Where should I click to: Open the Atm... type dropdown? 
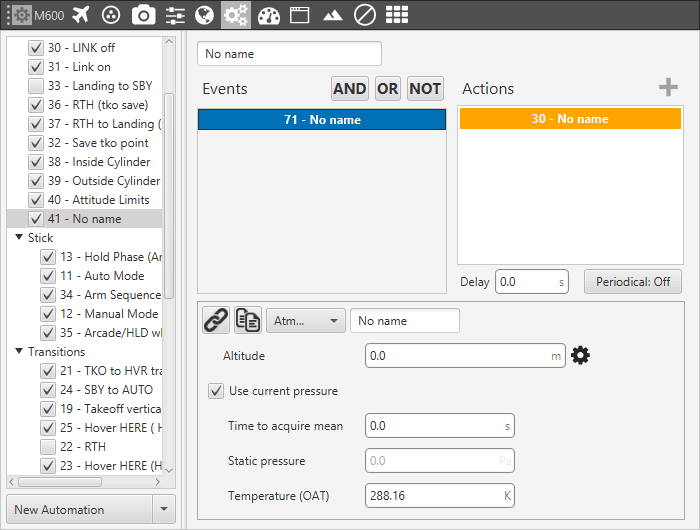(306, 321)
